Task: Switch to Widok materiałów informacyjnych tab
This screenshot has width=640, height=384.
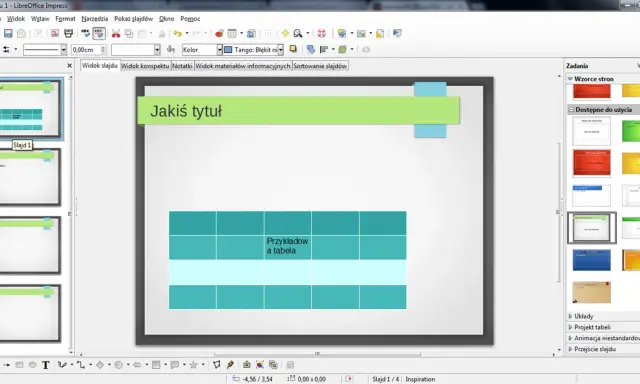Action: [243, 66]
